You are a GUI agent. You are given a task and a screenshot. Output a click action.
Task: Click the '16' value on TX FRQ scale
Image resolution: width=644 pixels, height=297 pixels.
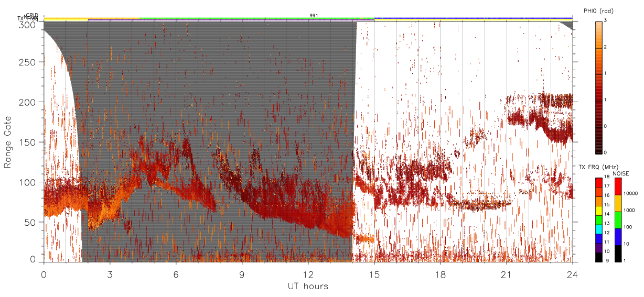point(607,195)
